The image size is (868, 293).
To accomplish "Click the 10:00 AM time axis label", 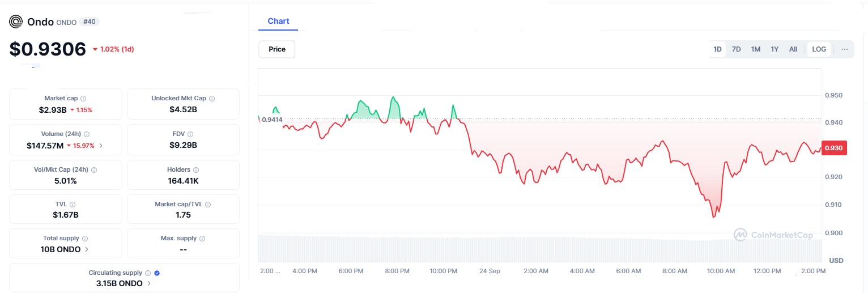I will tap(721, 271).
